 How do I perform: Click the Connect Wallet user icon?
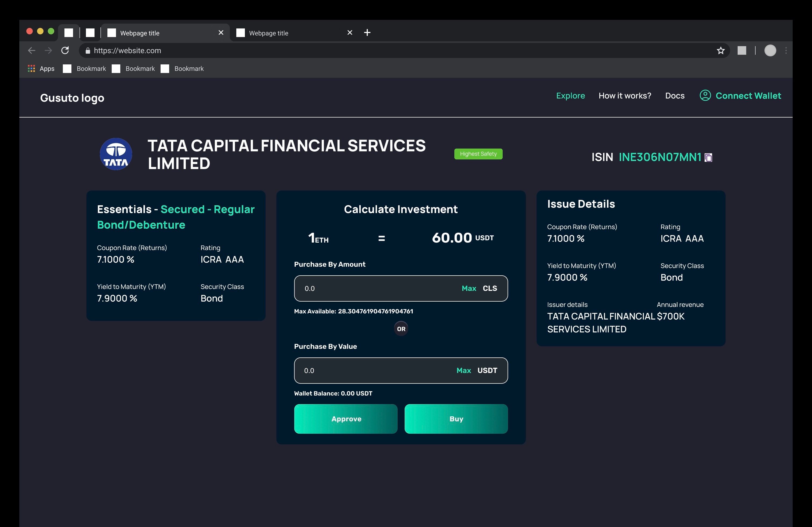tap(705, 96)
